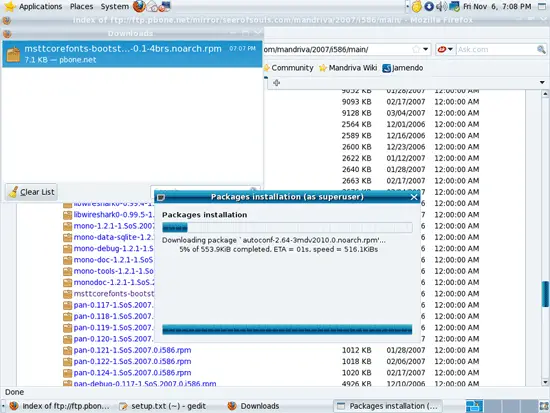Screen dimensions: 550x413
Task: Switch to Packages installation taskbar entry
Action: pyautogui.click(x=387, y=406)
